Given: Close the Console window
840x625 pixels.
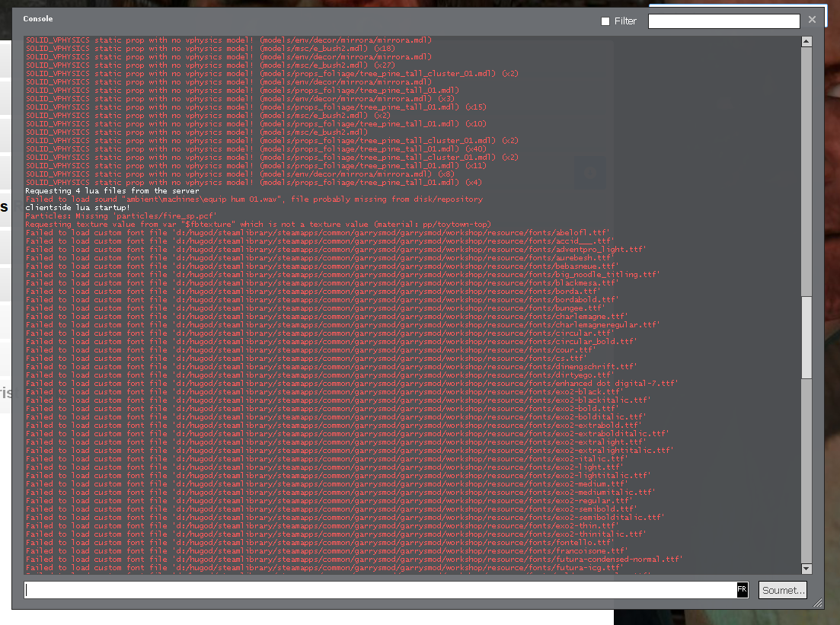Looking at the screenshot, I should tap(812, 20).
